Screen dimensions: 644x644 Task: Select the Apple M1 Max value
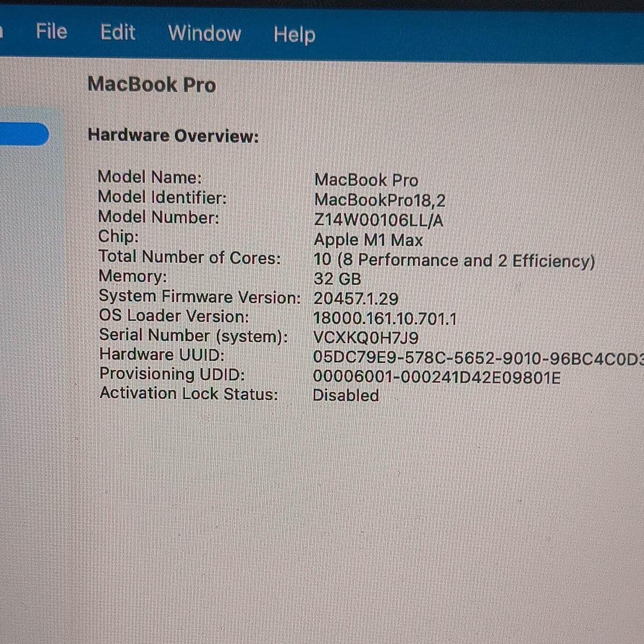368,240
